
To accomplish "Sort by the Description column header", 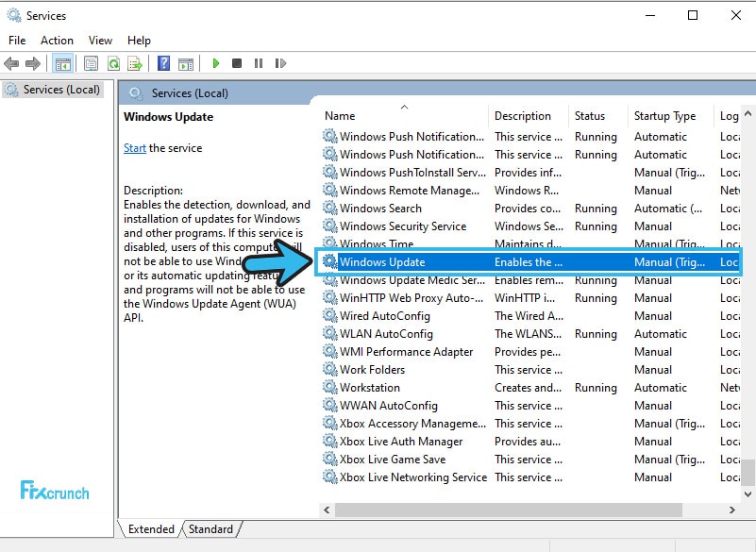I will [529, 116].
